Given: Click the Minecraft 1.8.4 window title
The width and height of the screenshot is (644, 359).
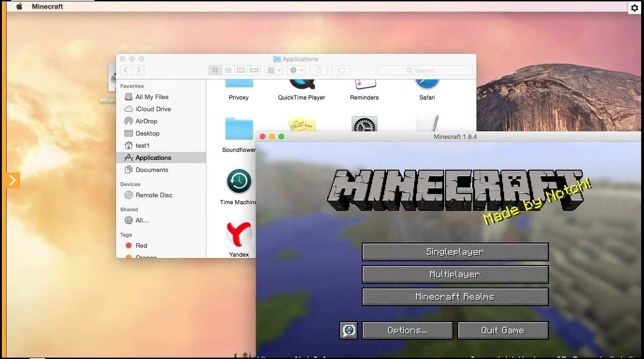Looking at the screenshot, I should coord(455,137).
